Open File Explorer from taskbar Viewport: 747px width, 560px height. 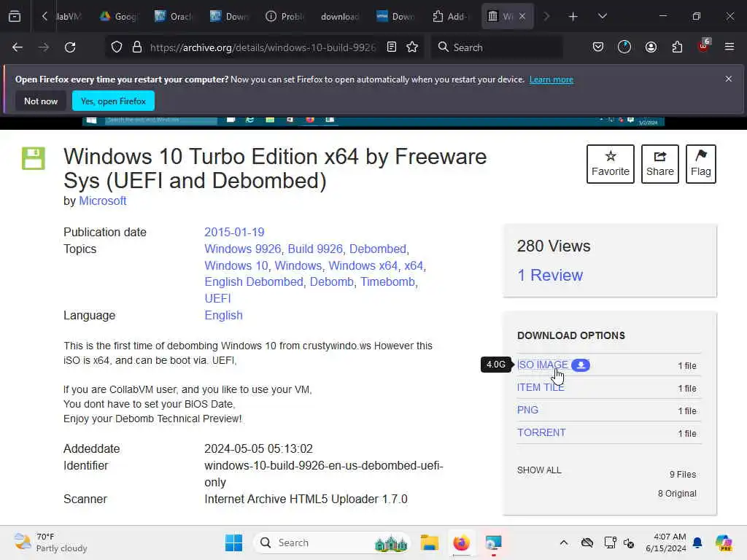pyautogui.click(x=429, y=542)
